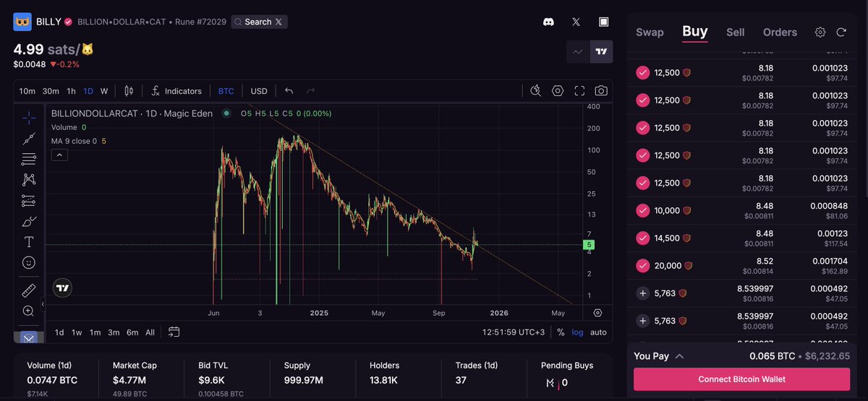Set chart range to 3m

114,332
